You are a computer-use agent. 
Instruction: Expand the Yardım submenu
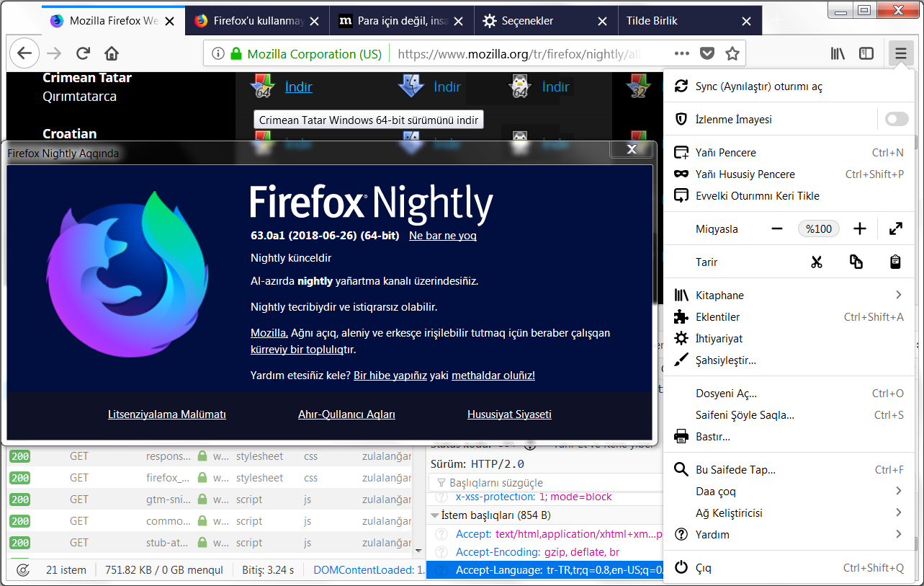pos(898,534)
